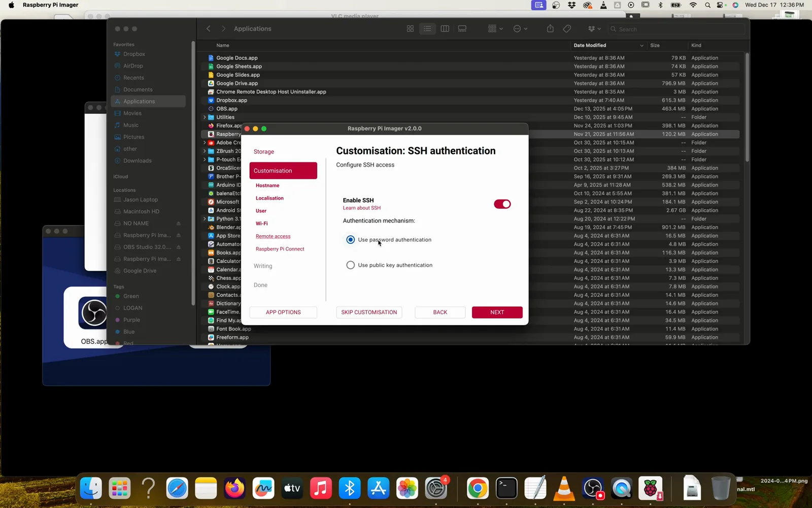
Task: Open the Wi-Fi customisation step
Action: point(261,224)
